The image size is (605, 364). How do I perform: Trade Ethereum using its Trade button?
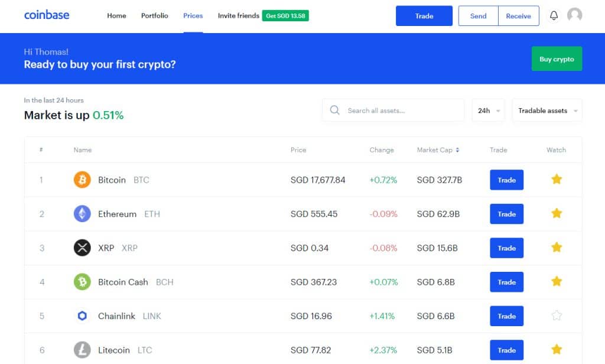[x=506, y=214]
